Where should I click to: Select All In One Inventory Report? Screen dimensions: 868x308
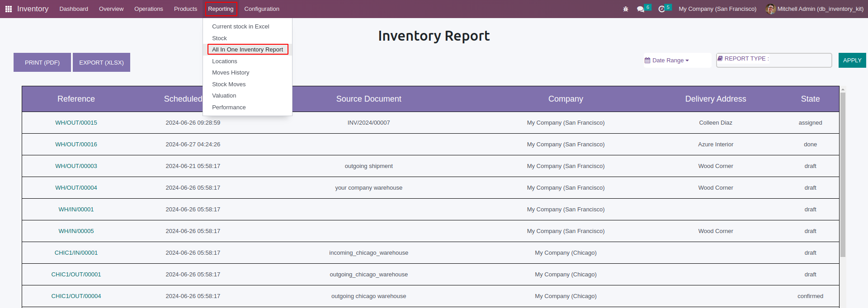[x=247, y=50]
